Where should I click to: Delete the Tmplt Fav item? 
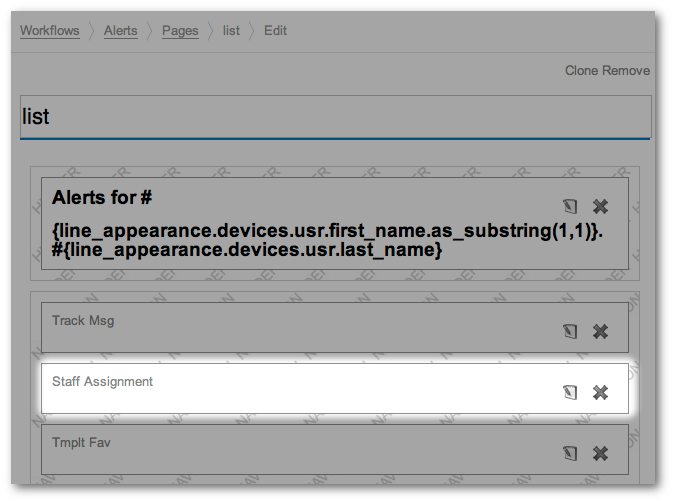click(600, 453)
